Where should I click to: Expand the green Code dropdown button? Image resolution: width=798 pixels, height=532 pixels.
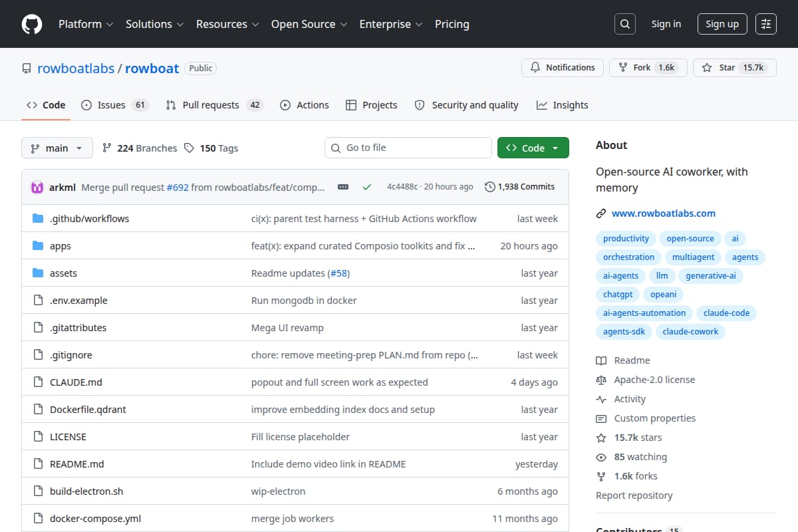[x=533, y=148]
